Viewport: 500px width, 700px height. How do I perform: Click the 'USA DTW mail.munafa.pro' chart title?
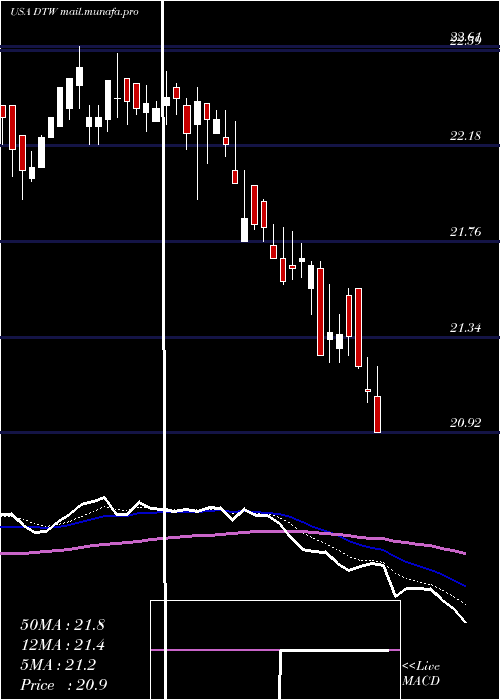(74, 12)
